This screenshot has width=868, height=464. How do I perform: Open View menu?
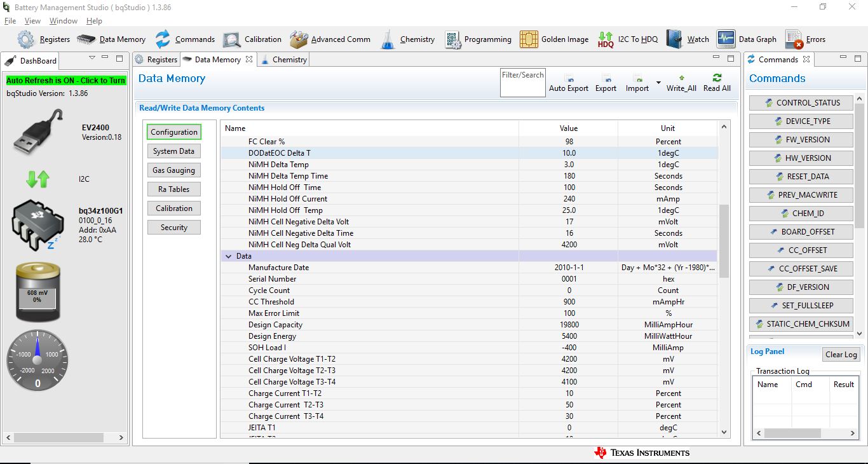[x=32, y=21]
